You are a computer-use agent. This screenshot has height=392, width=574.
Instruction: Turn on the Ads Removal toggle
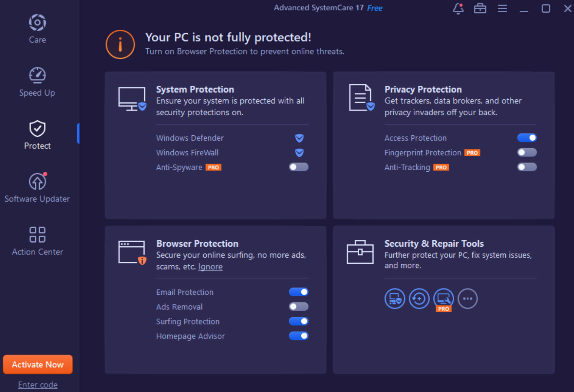(x=299, y=307)
